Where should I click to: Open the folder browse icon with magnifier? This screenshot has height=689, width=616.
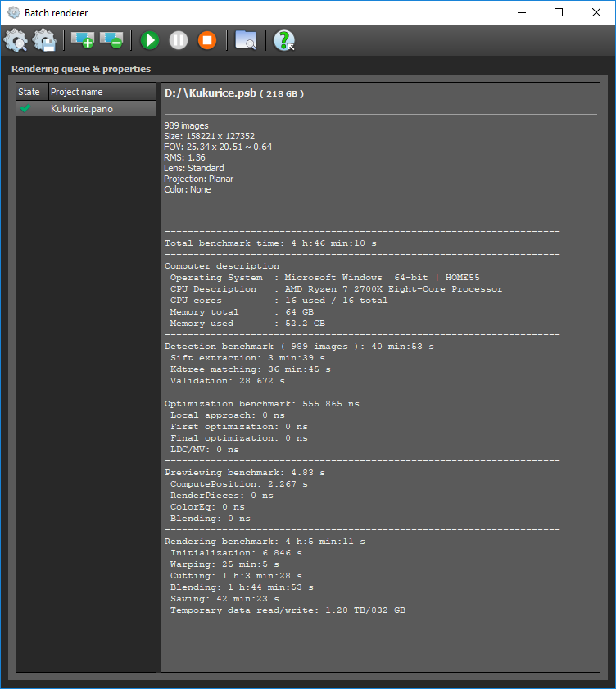[x=245, y=40]
